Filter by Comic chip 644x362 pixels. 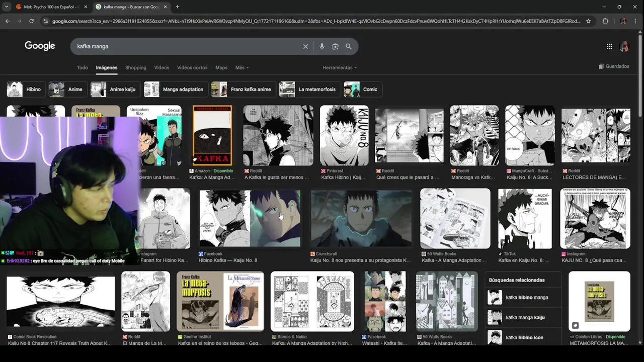point(363,89)
